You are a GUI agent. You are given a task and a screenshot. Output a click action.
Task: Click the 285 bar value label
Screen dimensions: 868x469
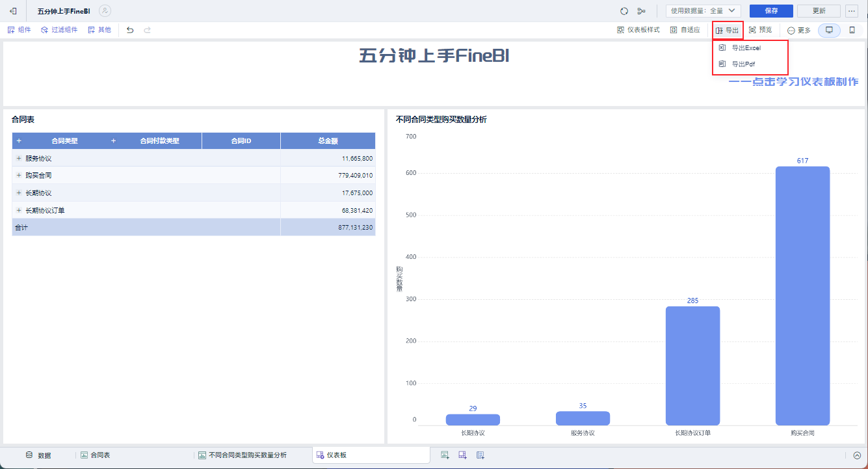click(692, 301)
